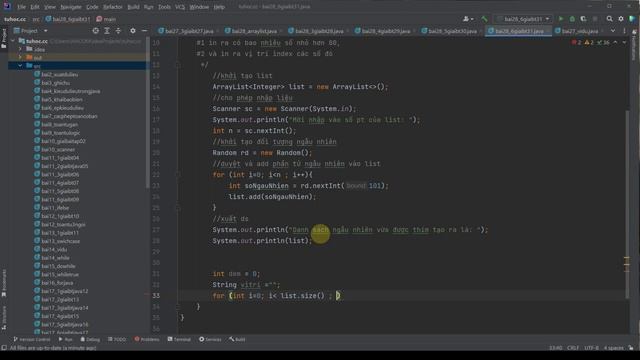The width and height of the screenshot is (640, 360).
Task: Click the main method breadcrumb
Action: click(106, 19)
